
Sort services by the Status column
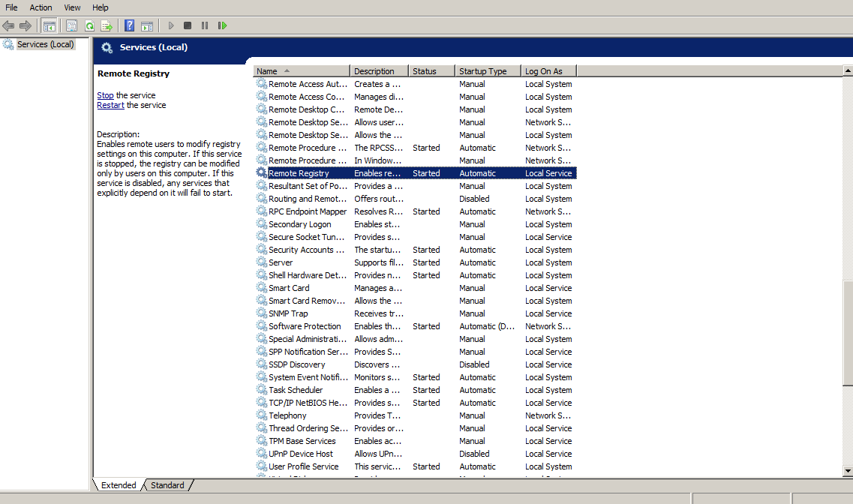[431, 70]
